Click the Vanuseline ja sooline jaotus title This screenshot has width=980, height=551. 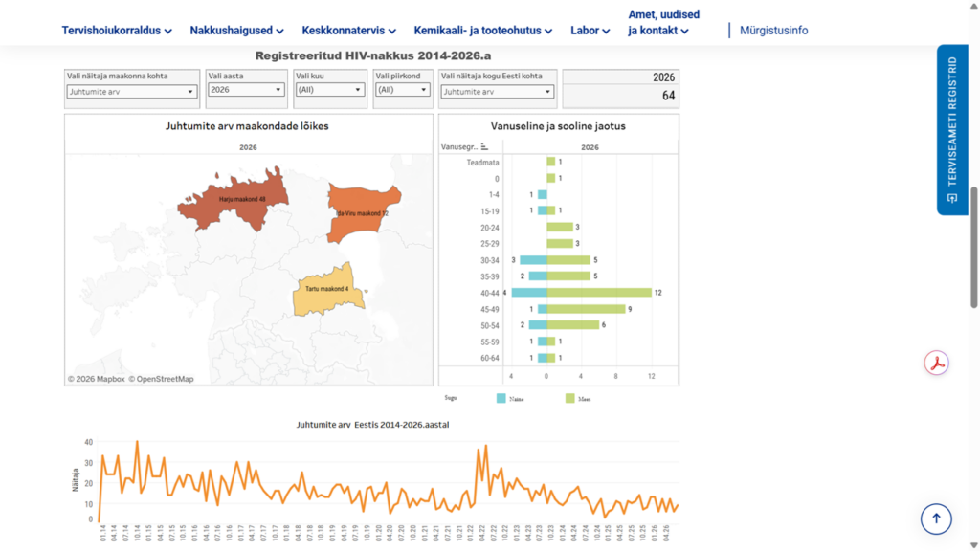click(558, 126)
